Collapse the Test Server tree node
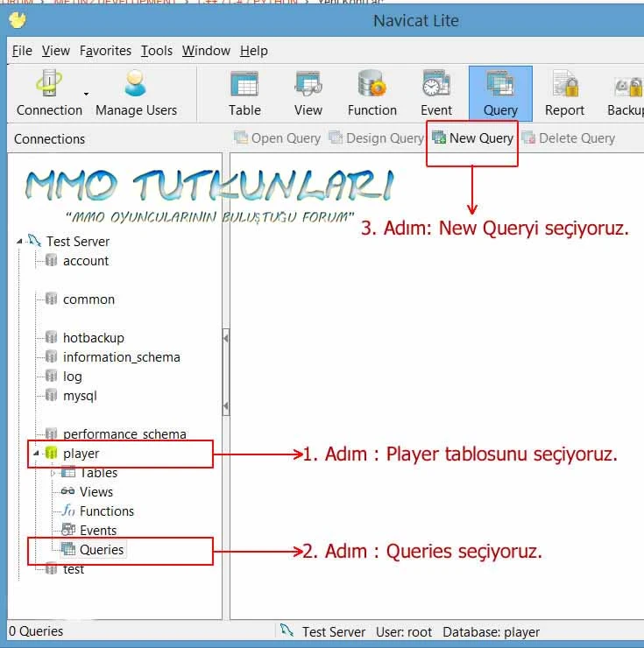The height and width of the screenshot is (648, 644). click(19, 242)
